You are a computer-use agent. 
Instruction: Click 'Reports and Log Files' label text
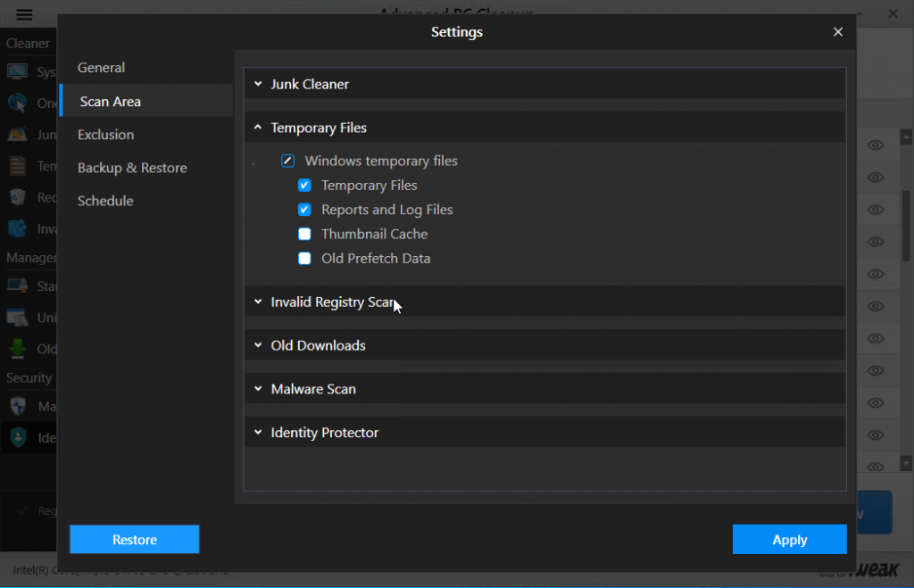coord(387,210)
